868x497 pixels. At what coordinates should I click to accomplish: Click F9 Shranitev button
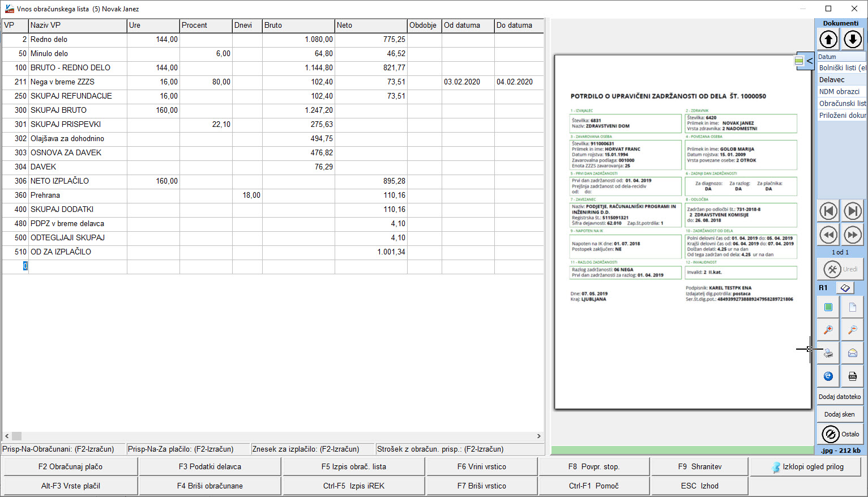(x=700, y=466)
